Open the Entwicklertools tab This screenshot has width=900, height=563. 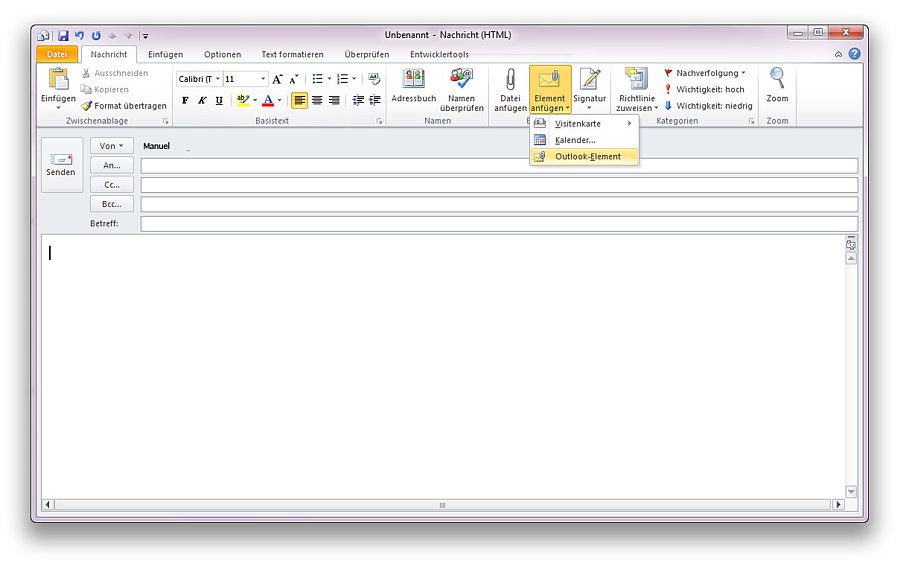(439, 55)
